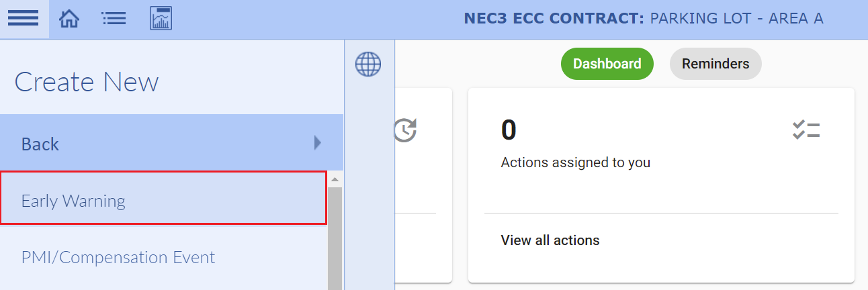Viewport: 868px width, 290px height.
Task: Click the NEC3 ECC Contract title
Action: click(x=643, y=19)
